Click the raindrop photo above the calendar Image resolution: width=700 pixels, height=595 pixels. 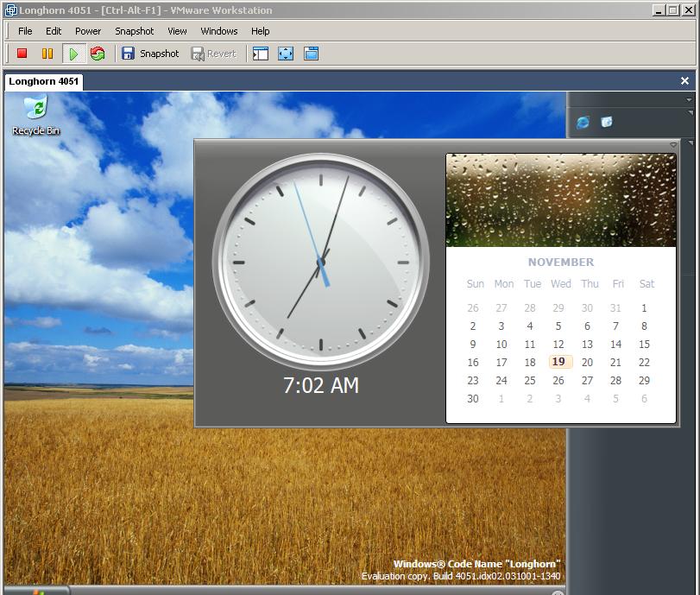point(561,200)
